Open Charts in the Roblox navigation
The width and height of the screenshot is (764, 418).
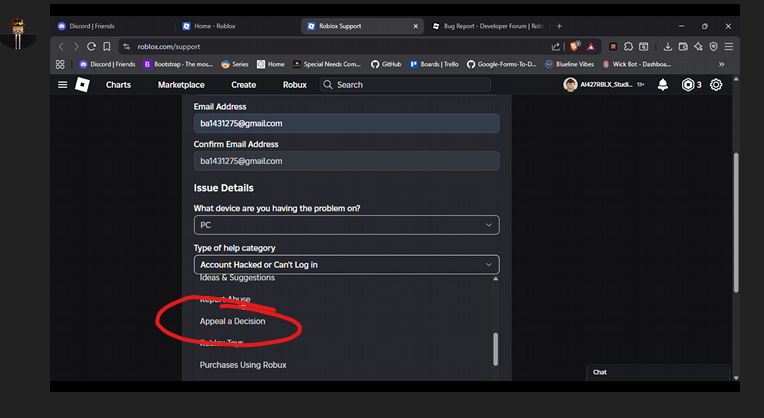tap(118, 85)
